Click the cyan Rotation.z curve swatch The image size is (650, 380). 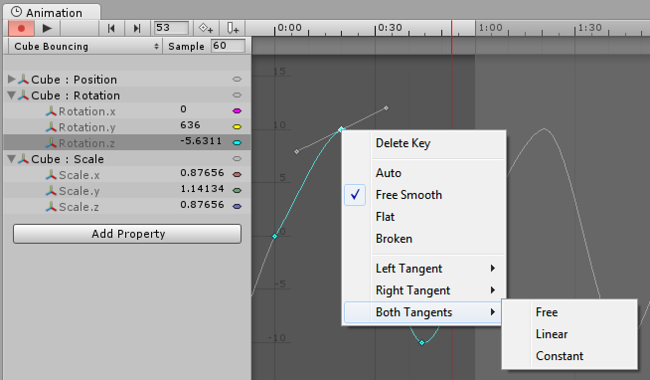click(x=237, y=143)
